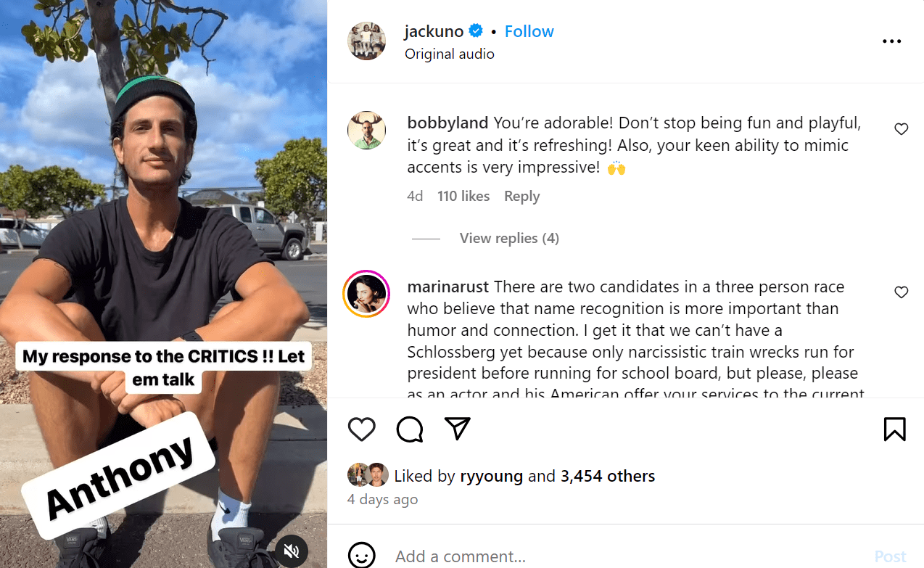Open the Original audio page
Viewport: 924px width, 568px height.
(x=449, y=54)
